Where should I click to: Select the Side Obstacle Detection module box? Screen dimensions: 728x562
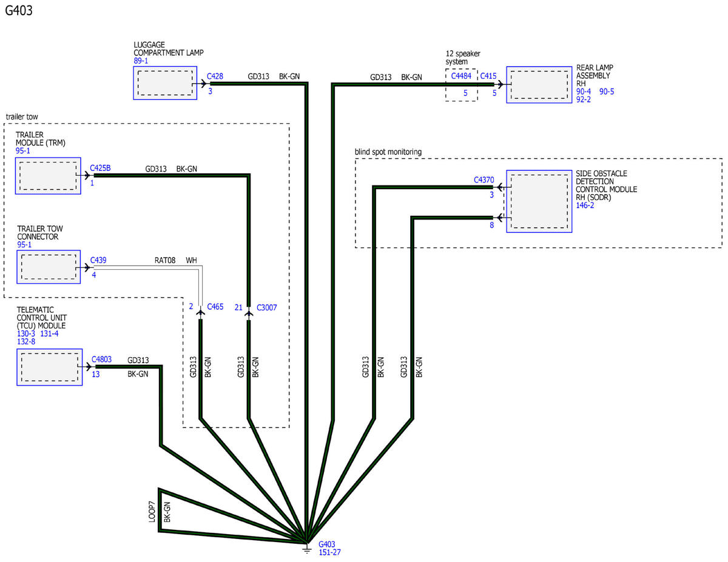click(539, 201)
